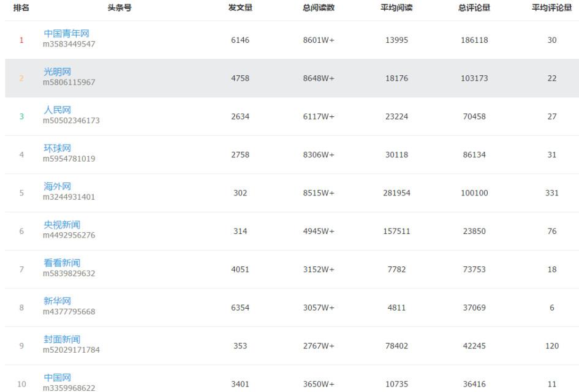Sort by the 平均评论量 column header
This screenshot has height=392, width=579.
pos(551,8)
